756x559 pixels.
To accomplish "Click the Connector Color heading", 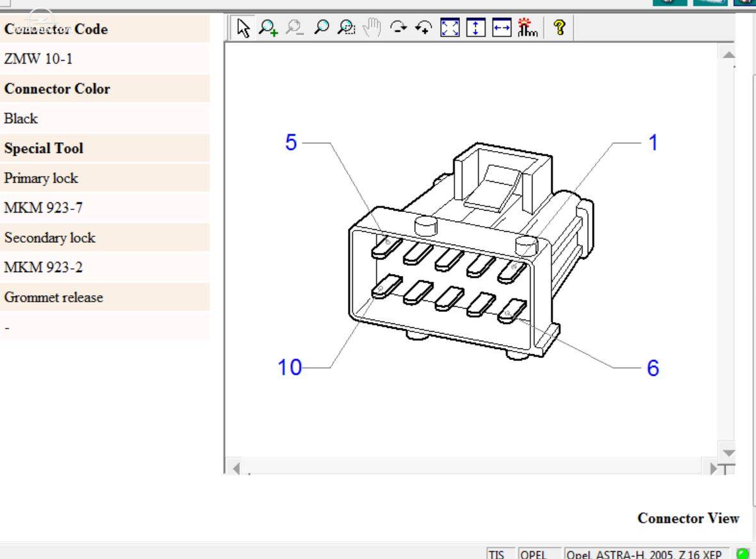I will (57, 88).
